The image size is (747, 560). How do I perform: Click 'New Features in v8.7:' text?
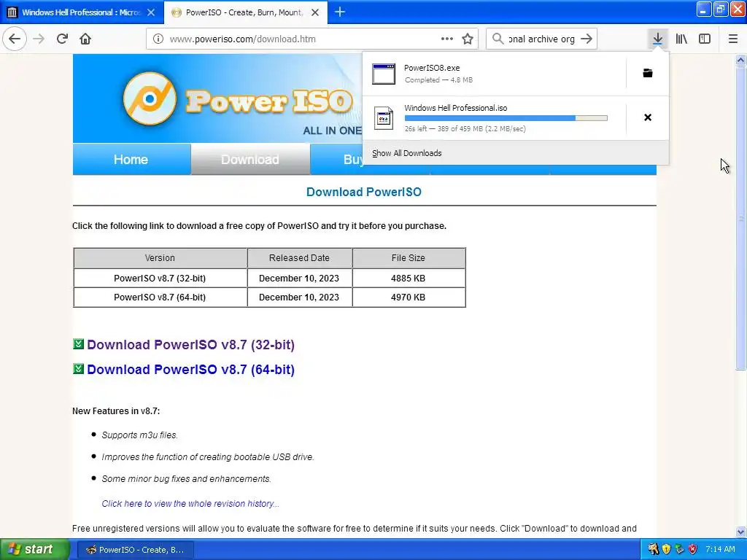116,411
